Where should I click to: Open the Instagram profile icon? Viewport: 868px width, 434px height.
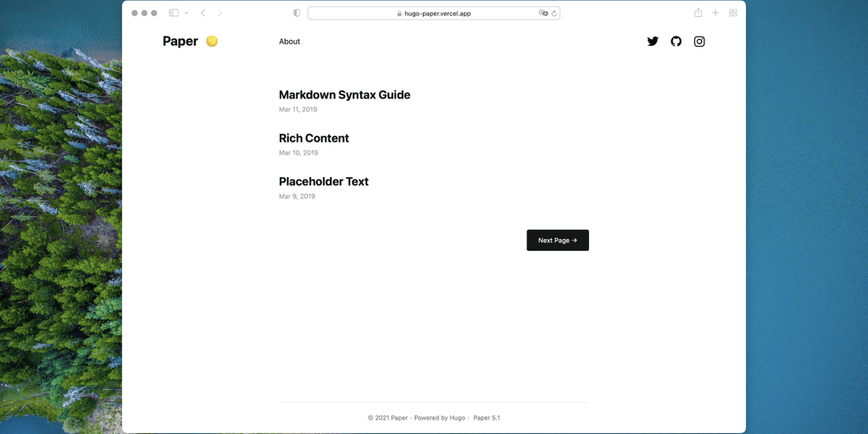coord(699,42)
